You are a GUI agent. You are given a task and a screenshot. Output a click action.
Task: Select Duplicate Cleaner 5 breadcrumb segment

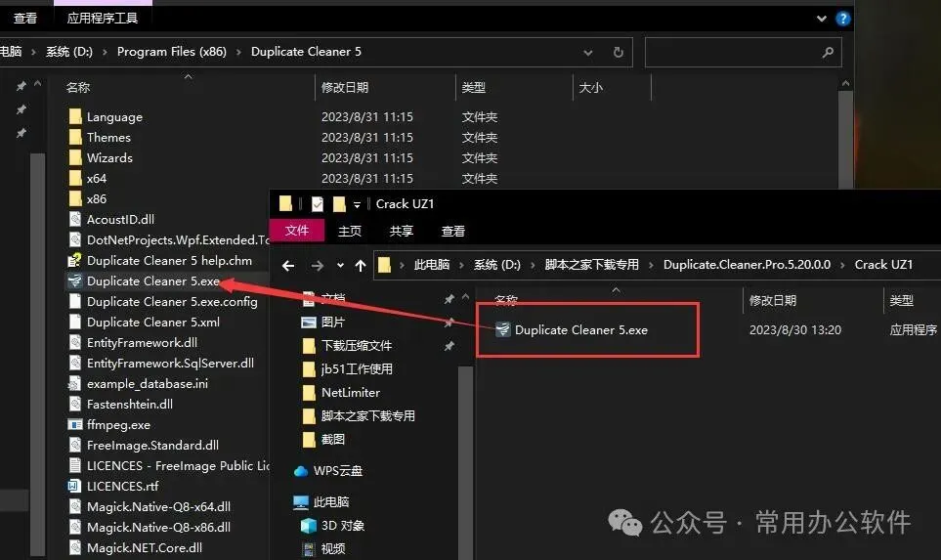(306, 52)
